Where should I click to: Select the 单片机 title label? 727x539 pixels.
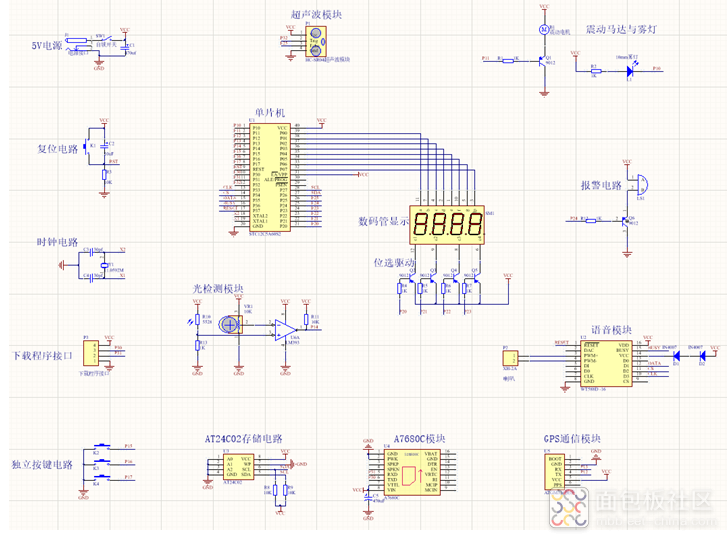tap(269, 110)
